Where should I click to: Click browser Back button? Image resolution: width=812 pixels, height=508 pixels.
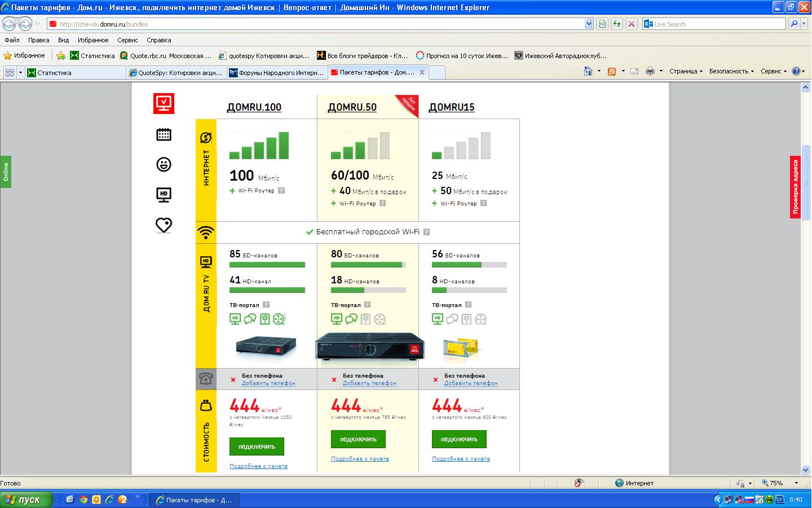[9, 24]
